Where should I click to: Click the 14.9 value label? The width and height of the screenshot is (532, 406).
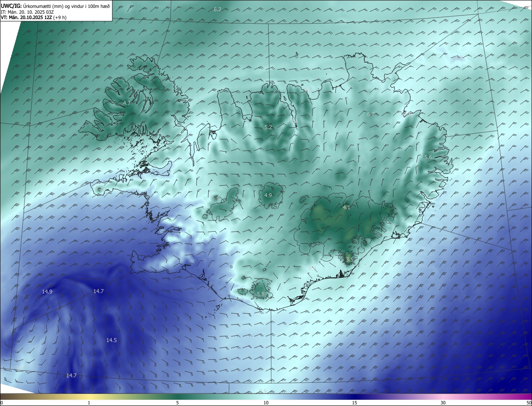coord(47,292)
